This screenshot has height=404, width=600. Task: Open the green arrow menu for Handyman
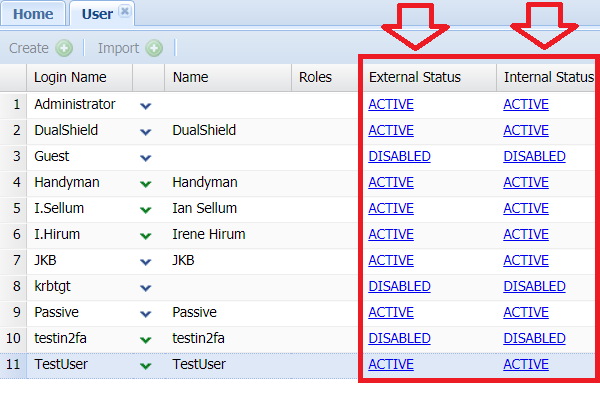point(146,183)
